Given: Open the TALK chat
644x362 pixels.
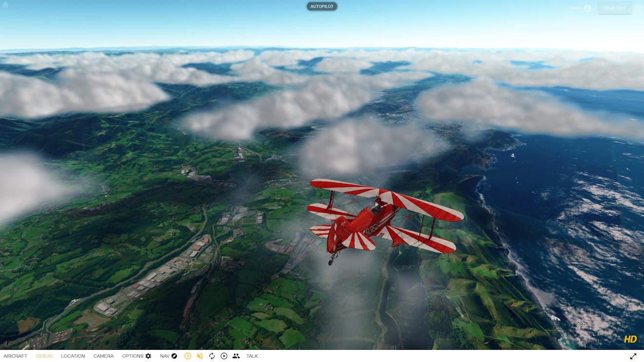Looking at the screenshot, I should coord(251,356).
